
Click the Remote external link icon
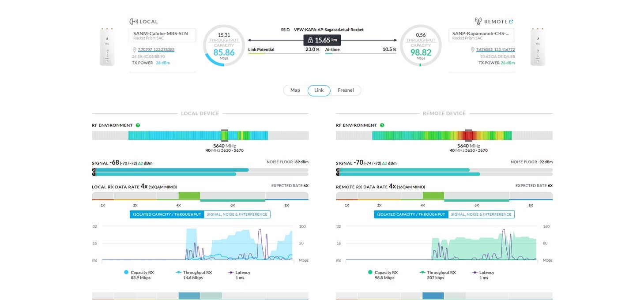[511, 22]
